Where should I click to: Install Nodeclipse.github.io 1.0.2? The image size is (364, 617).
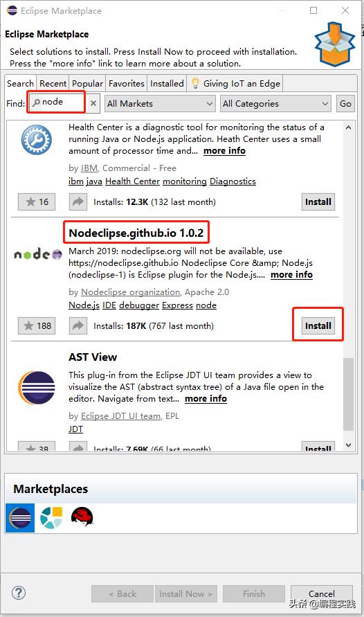318,326
